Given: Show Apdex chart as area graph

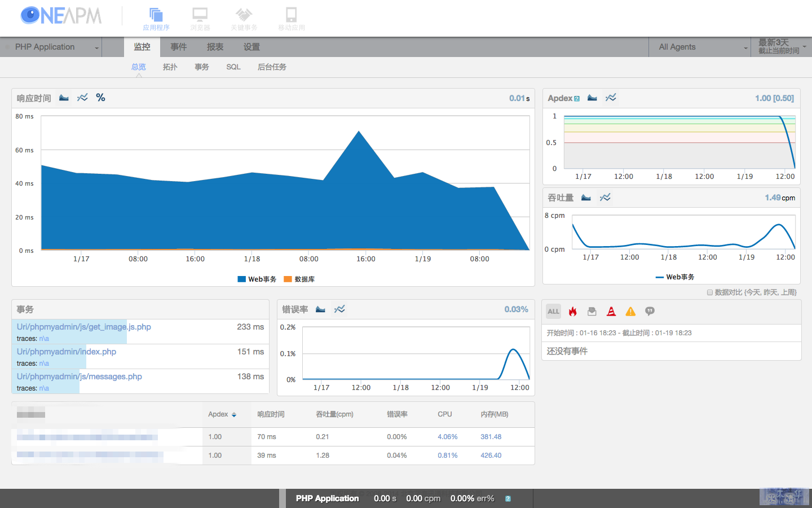Looking at the screenshot, I should [592, 98].
